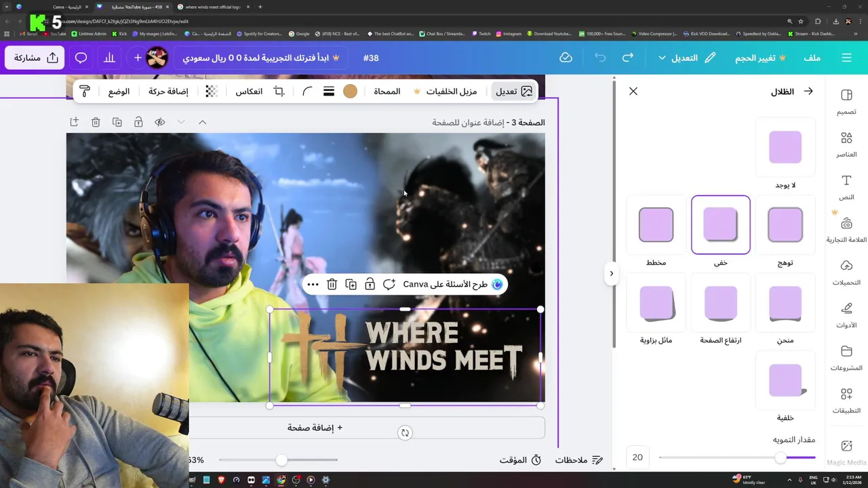This screenshot has height=488, width=868.
Task: Open the النص text tab
Action: point(846,187)
